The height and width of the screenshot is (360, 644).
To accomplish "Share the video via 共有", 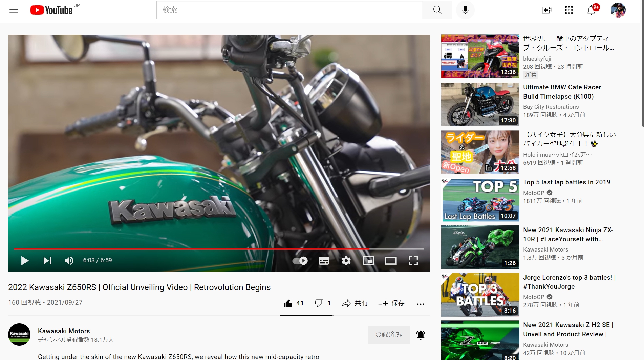I will click(355, 303).
